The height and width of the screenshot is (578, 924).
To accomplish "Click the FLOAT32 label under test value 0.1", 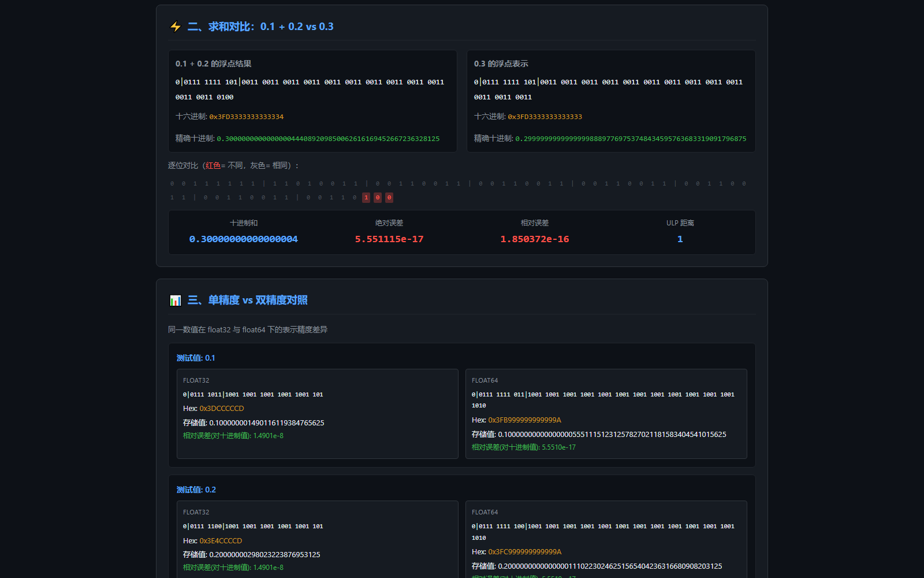I will pos(196,380).
